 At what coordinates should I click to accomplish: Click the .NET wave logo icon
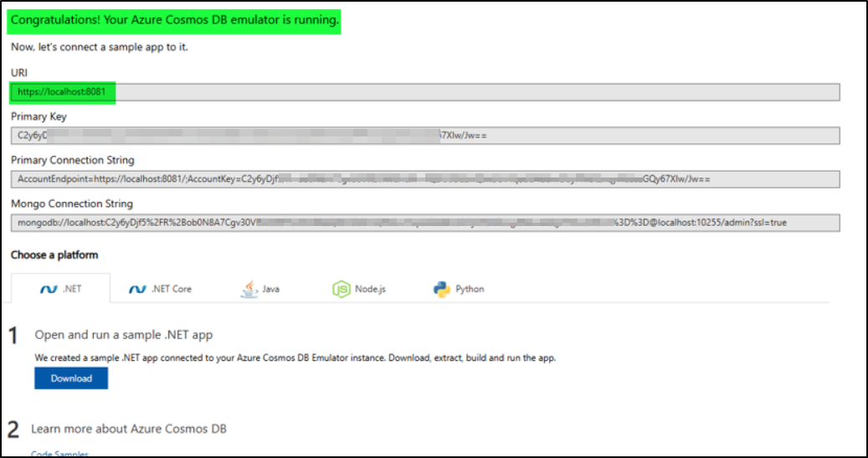coord(49,290)
